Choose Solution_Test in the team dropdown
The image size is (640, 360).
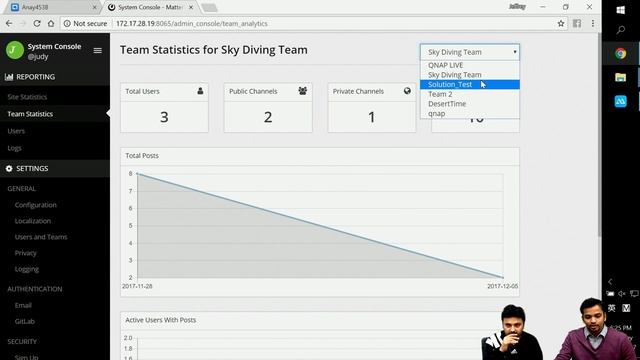(470, 84)
